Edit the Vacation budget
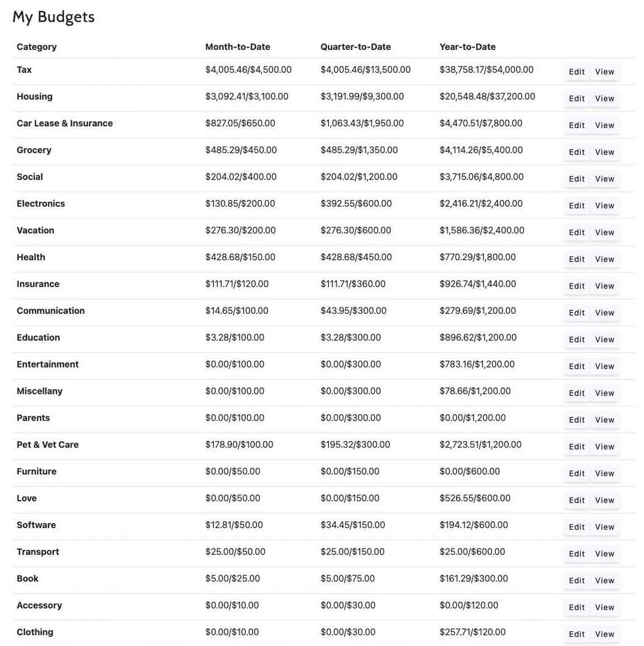 coord(576,232)
